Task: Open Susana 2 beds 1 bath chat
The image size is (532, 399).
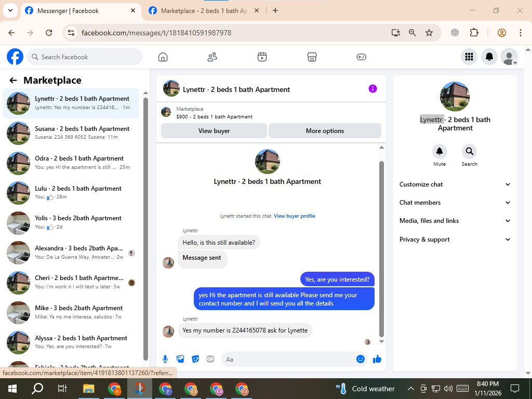Action: point(71,133)
